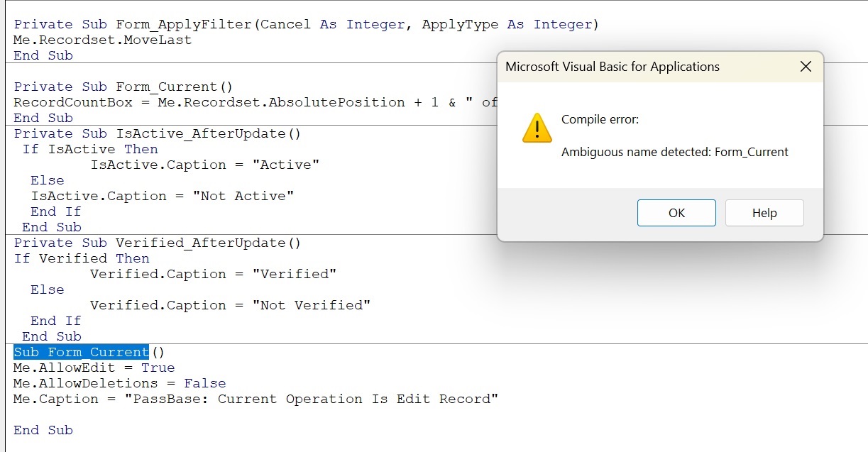Click the 'If Verified Then' code line
Screen dimensions: 868x452
82,259
